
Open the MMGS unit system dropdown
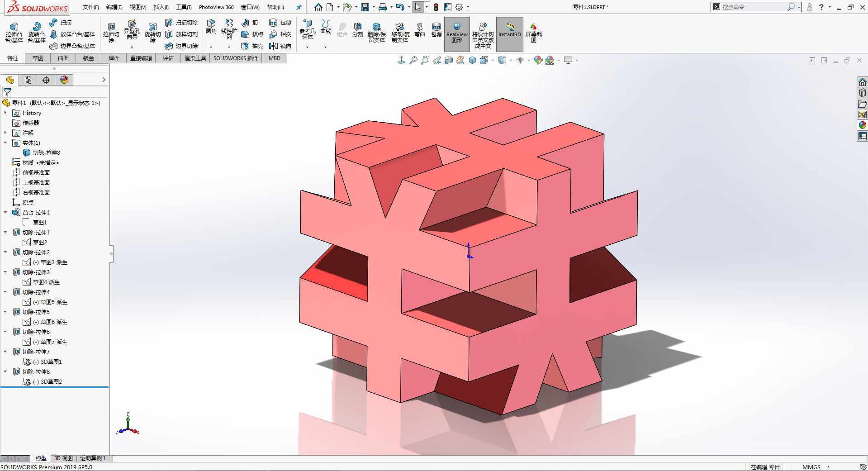pos(828,467)
